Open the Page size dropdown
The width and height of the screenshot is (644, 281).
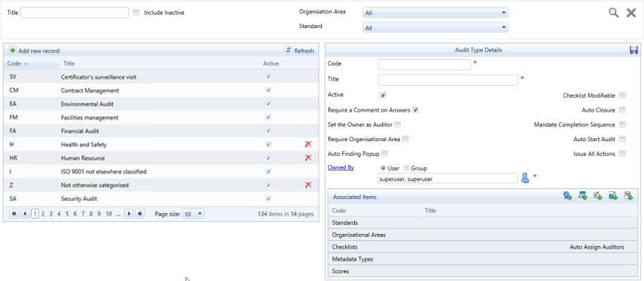coord(193,214)
